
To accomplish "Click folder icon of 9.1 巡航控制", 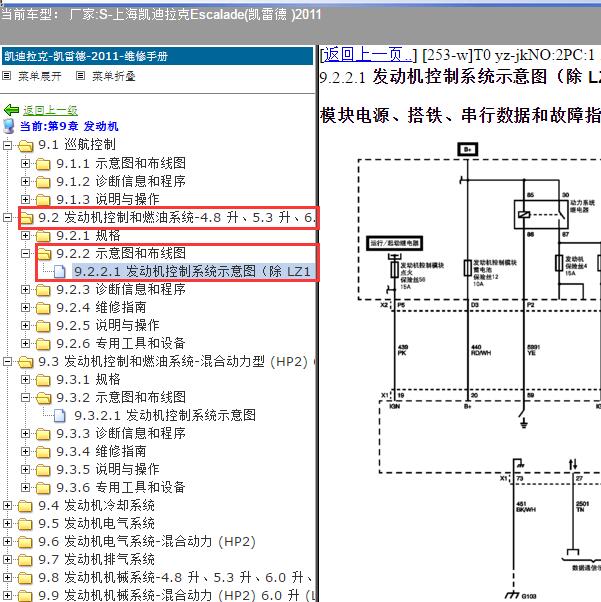I will point(25,146).
